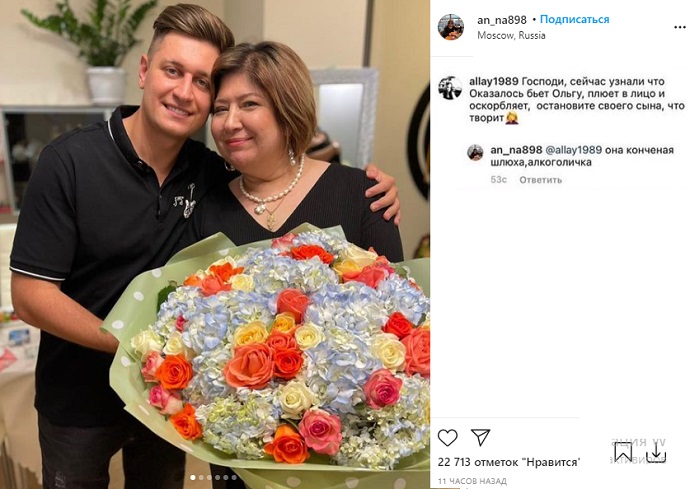This screenshot has height=489, width=690.
Task: Select the first carousel dot indicator
Action: [x=193, y=477]
